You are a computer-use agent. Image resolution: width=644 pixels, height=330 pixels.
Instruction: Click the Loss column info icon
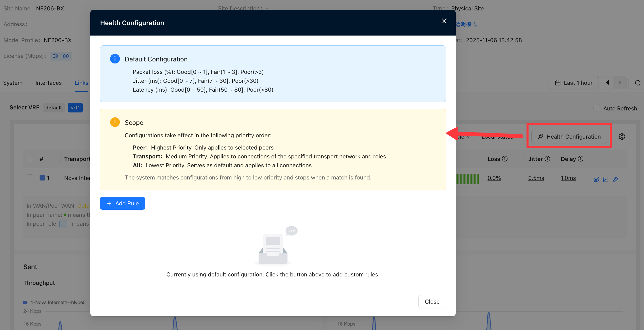click(x=505, y=159)
